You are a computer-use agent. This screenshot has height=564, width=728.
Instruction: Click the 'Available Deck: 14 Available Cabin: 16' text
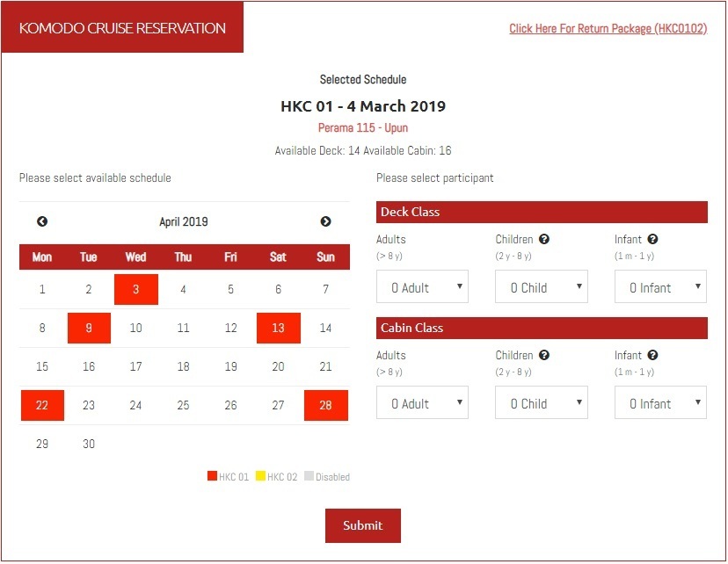[x=363, y=151]
